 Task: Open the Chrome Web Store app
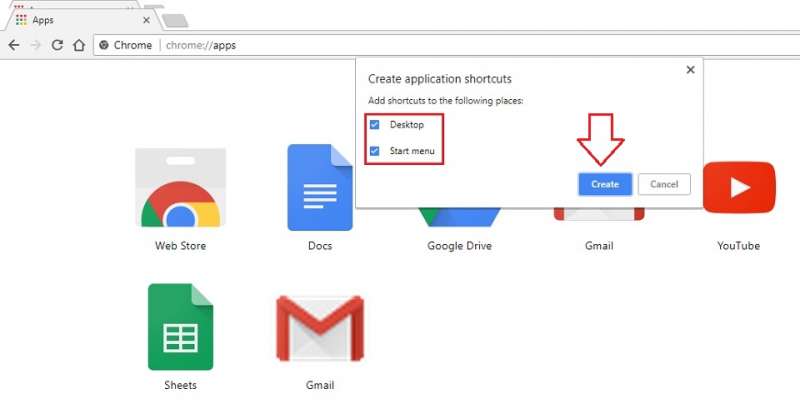point(180,190)
